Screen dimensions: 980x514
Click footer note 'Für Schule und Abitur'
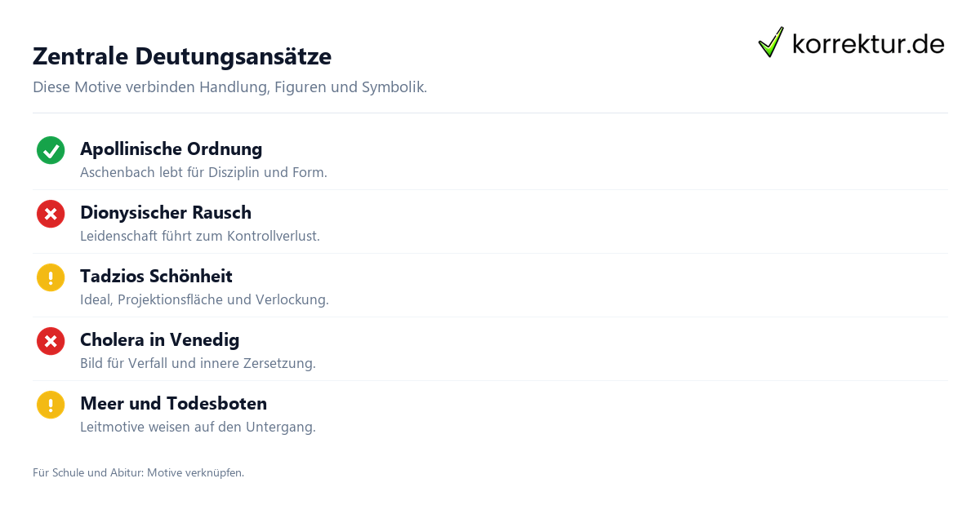tap(138, 472)
